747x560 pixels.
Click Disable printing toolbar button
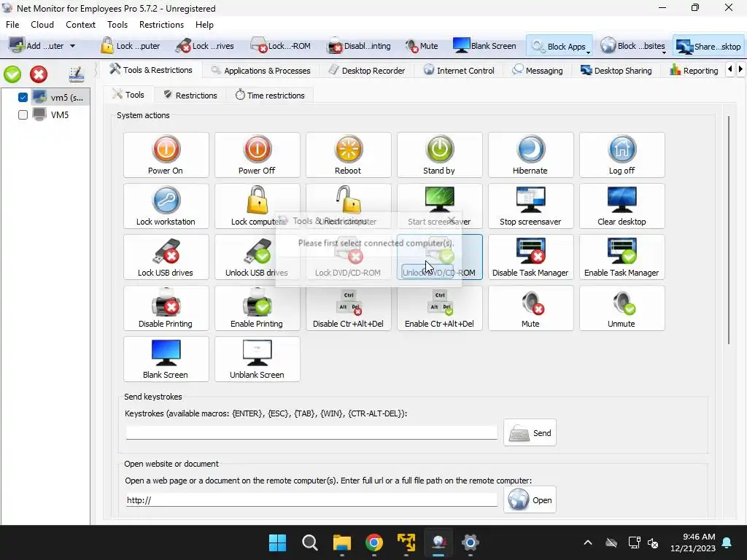[359, 46]
